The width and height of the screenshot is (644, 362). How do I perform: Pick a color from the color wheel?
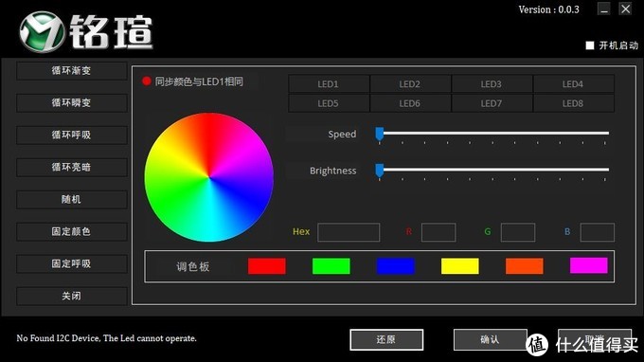click(x=209, y=177)
